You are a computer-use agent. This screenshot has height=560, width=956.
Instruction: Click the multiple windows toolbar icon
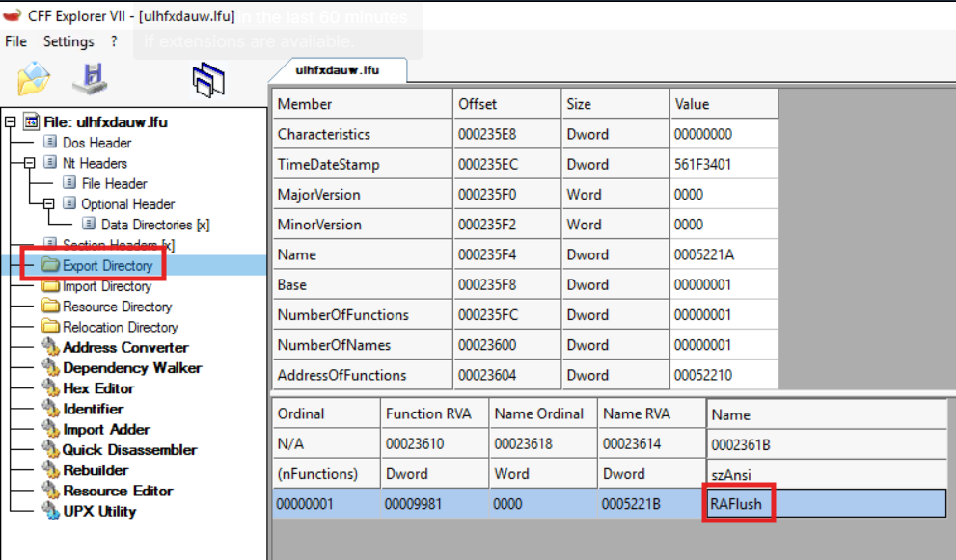208,80
